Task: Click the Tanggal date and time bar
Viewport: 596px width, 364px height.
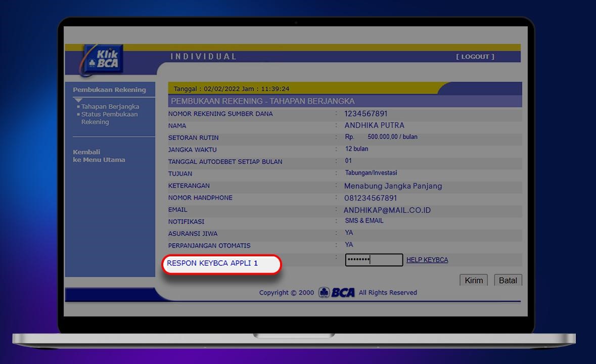Action: 232,89
